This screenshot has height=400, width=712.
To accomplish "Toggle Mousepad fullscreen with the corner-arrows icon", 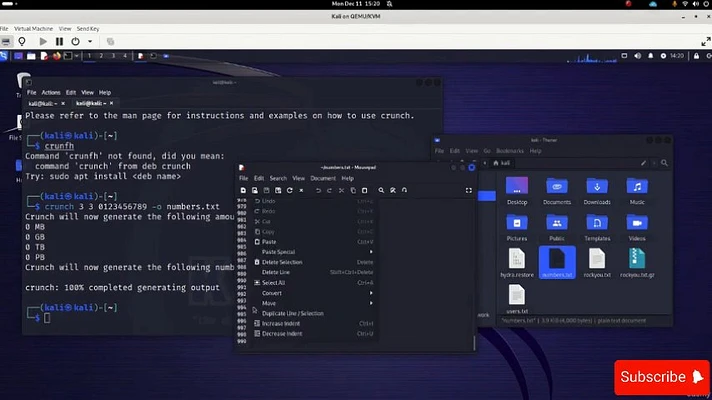I will click(x=469, y=190).
